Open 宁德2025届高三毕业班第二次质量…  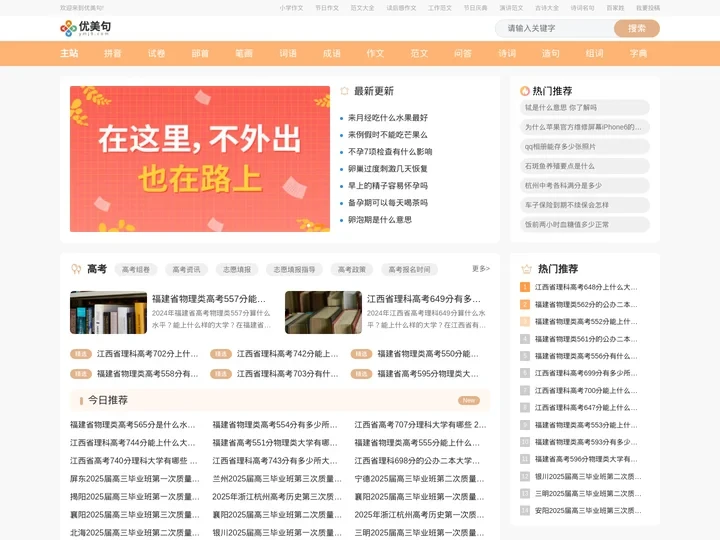click(419, 478)
